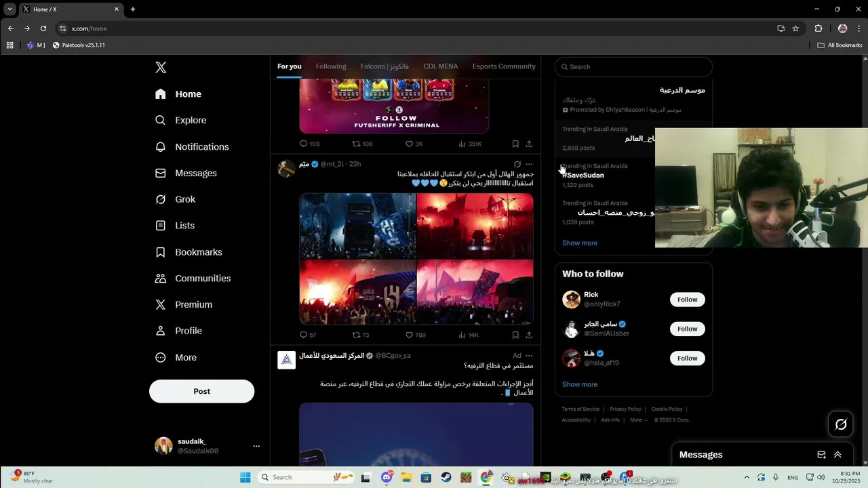Open Messages in the left sidebar
Image resolution: width=868 pixels, height=488 pixels.
(x=186, y=174)
